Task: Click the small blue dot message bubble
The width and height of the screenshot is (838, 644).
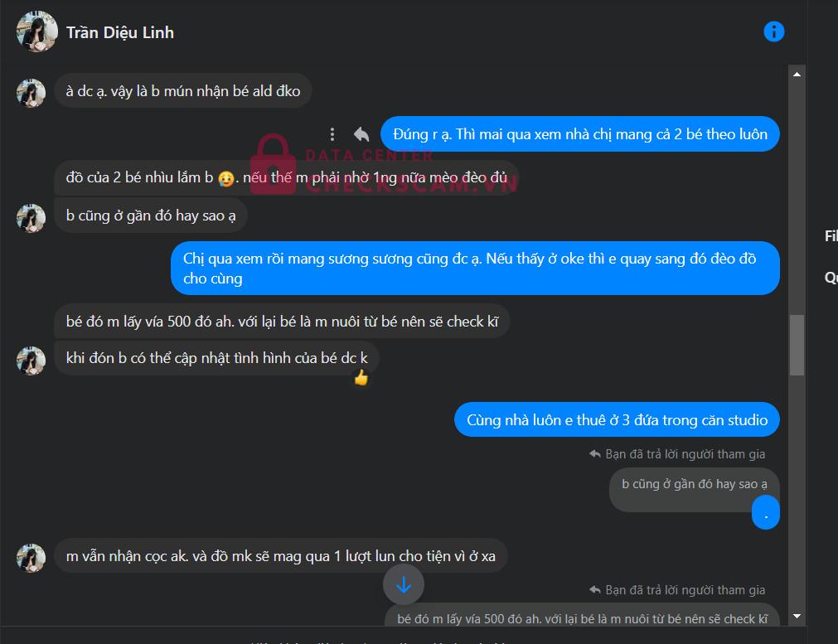Action: [765, 512]
